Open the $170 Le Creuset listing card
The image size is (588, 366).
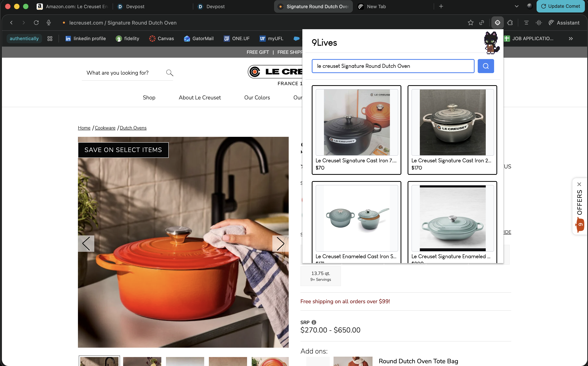[x=452, y=130]
